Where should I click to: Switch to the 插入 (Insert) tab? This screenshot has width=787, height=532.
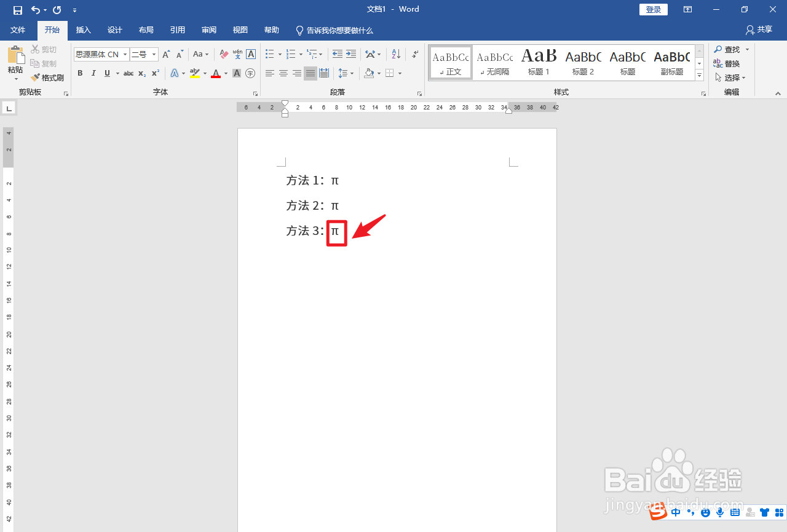coord(83,30)
